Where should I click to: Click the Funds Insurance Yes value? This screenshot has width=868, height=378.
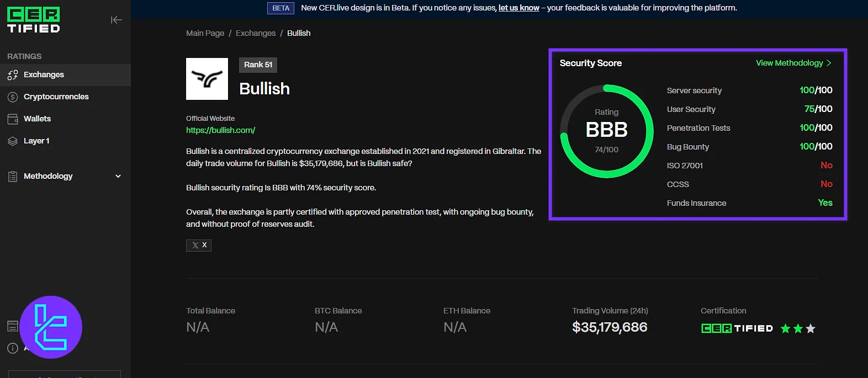[x=825, y=203]
